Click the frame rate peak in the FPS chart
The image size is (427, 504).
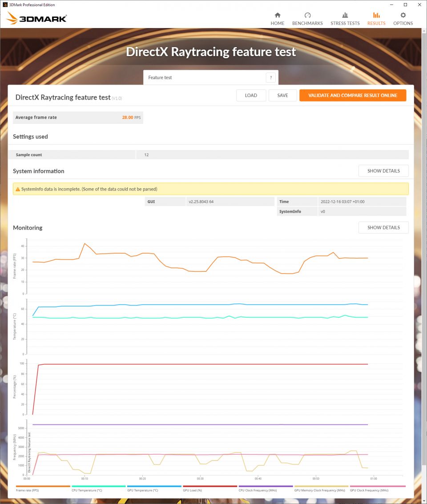pyautogui.click(x=85, y=244)
